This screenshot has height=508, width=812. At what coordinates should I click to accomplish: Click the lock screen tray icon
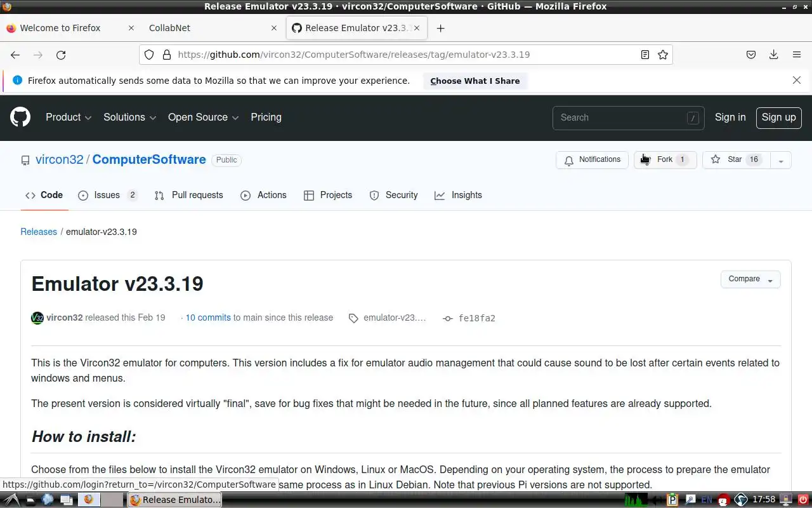coord(786,500)
